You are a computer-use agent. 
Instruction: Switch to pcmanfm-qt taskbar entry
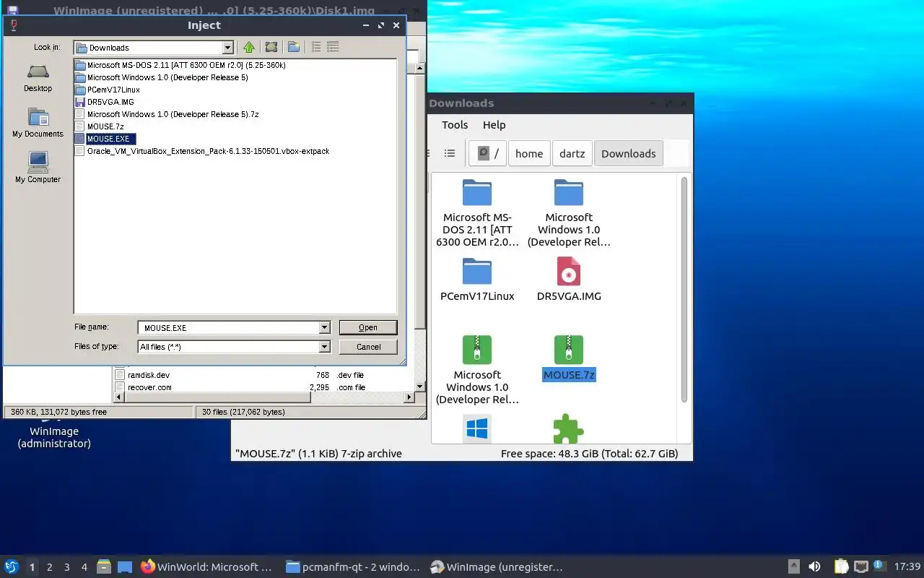coord(352,567)
